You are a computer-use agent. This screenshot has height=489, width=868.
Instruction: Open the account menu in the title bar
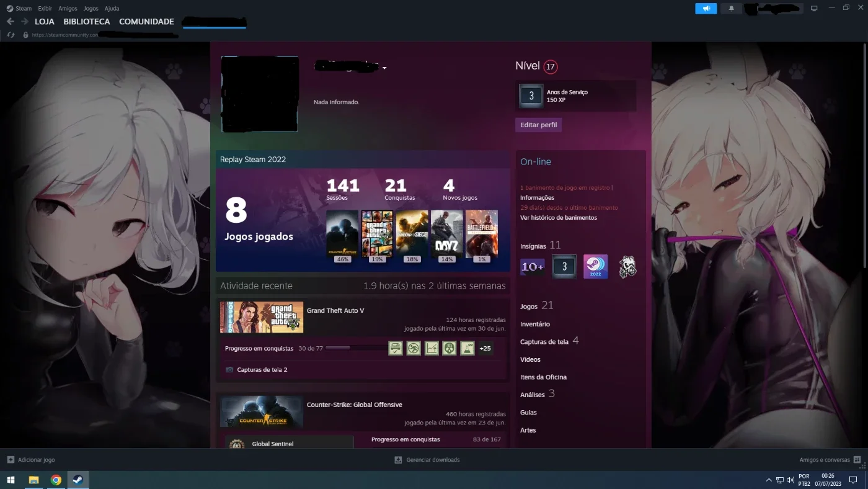tap(773, 9)
